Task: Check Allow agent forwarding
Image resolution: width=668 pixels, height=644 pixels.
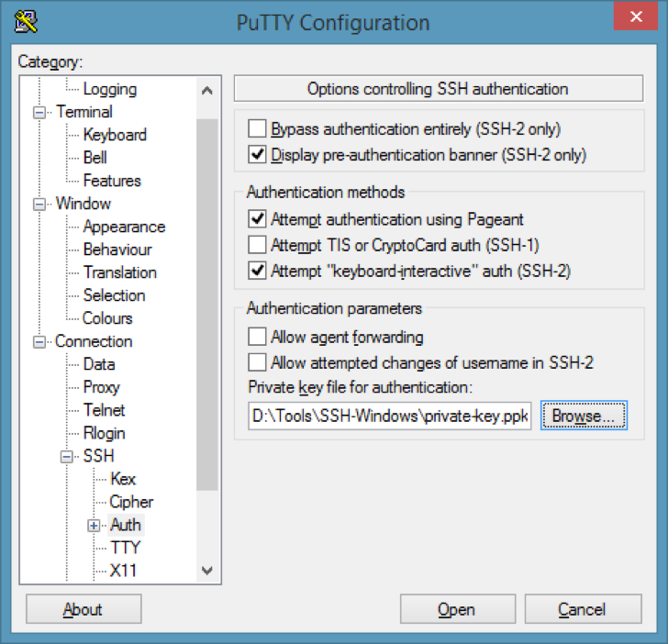Action: click(257, 337)
